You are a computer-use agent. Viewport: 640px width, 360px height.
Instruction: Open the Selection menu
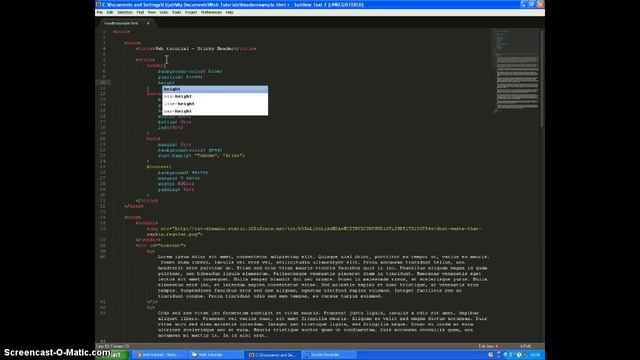pyautogui.click(x=124, y=13)
